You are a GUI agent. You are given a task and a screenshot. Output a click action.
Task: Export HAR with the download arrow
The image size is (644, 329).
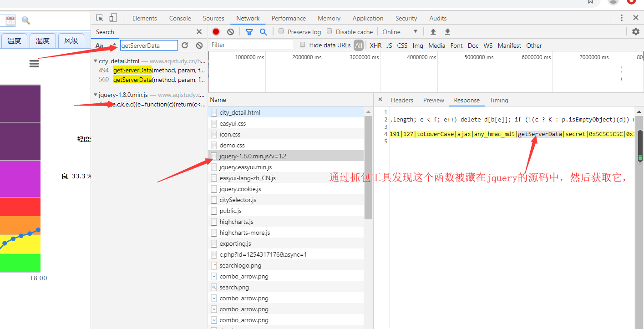click(x=447, y=32)
